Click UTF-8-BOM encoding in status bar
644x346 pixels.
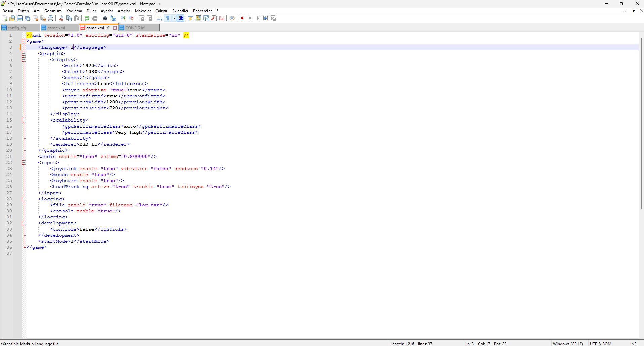tap(601, 344)
